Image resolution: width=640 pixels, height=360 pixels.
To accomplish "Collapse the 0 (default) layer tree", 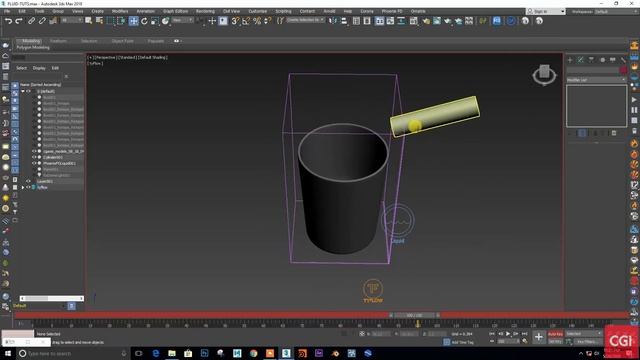I will click(23, 91).
